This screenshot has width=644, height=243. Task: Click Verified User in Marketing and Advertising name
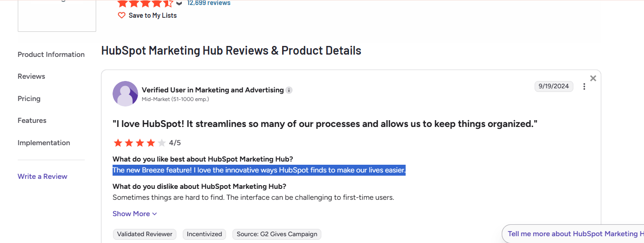pyautogui.click(x=213, y=90)
